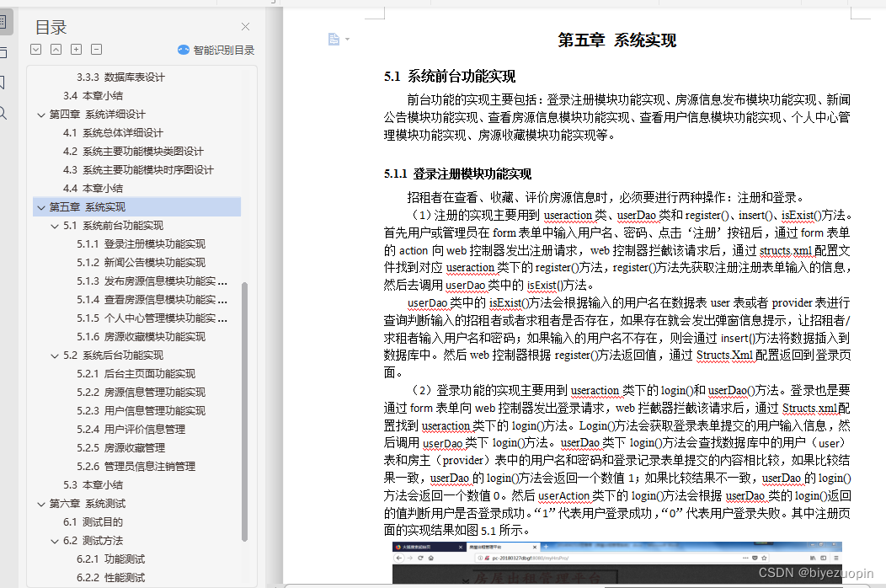Navigate to 5.1 系统前台功能实现
886x588 pixels.
click(113, 226)
